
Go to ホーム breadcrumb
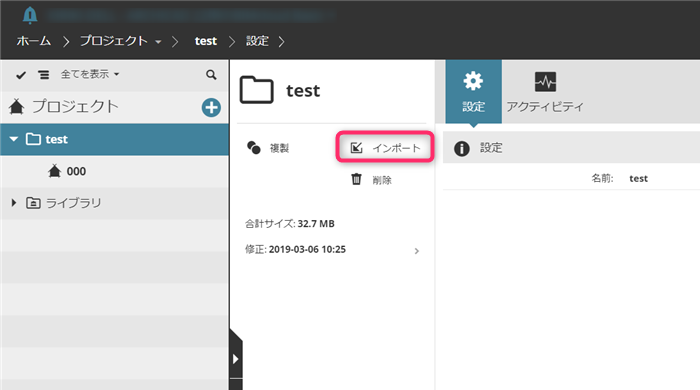coord(34,41)
